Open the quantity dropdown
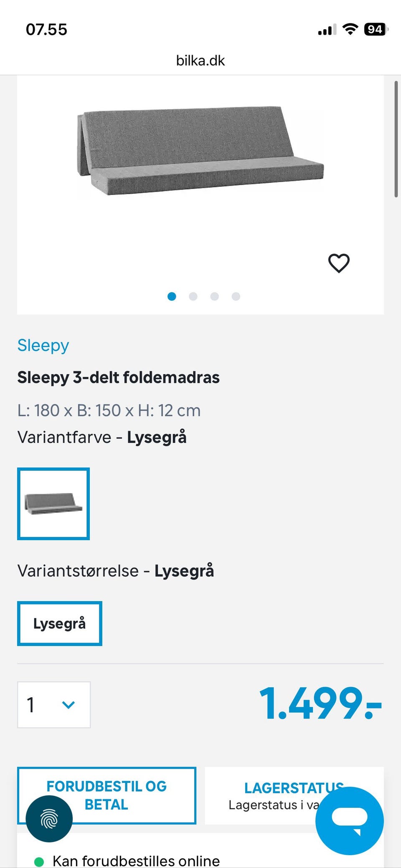 tap(53, 705)
